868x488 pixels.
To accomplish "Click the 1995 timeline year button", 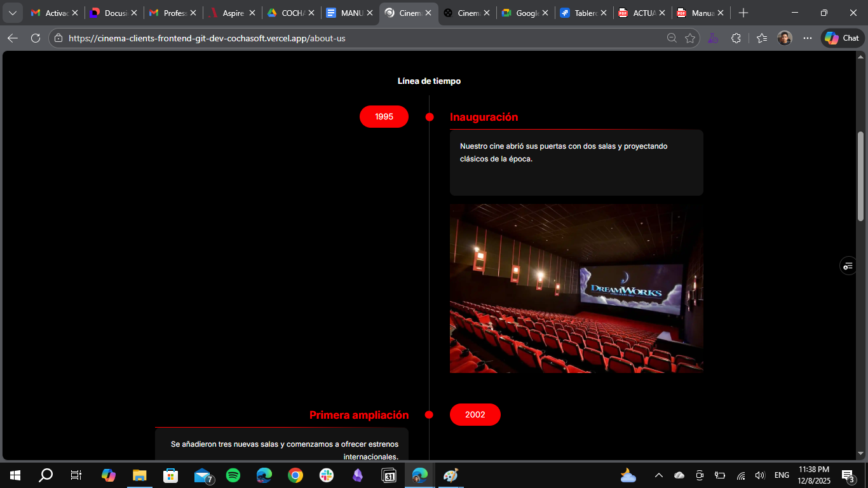I will tap(384, 116).
